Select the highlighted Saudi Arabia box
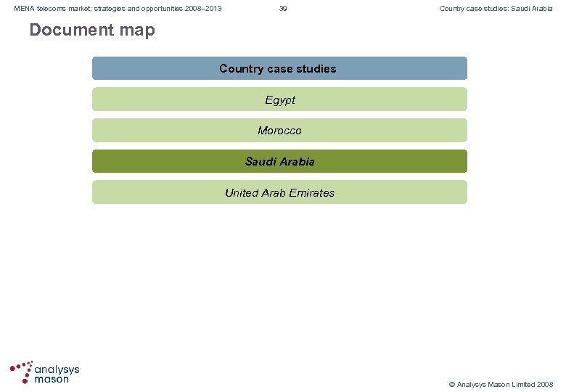Screen dimensions: 566x392 tap(279, 161)
